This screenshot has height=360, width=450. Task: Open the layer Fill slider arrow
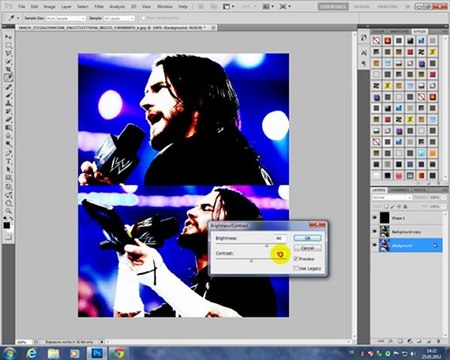[444, 206]
